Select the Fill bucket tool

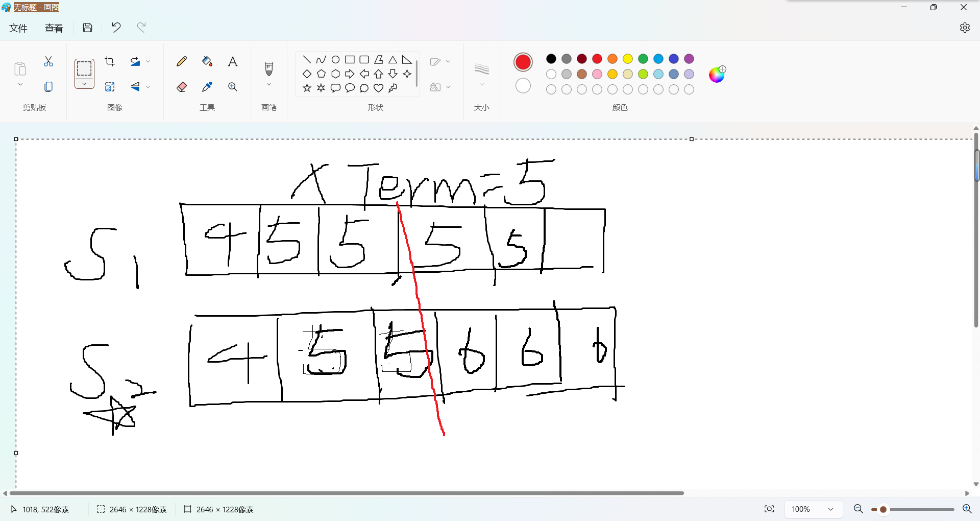pyautogui.click(x=207, y=62)
